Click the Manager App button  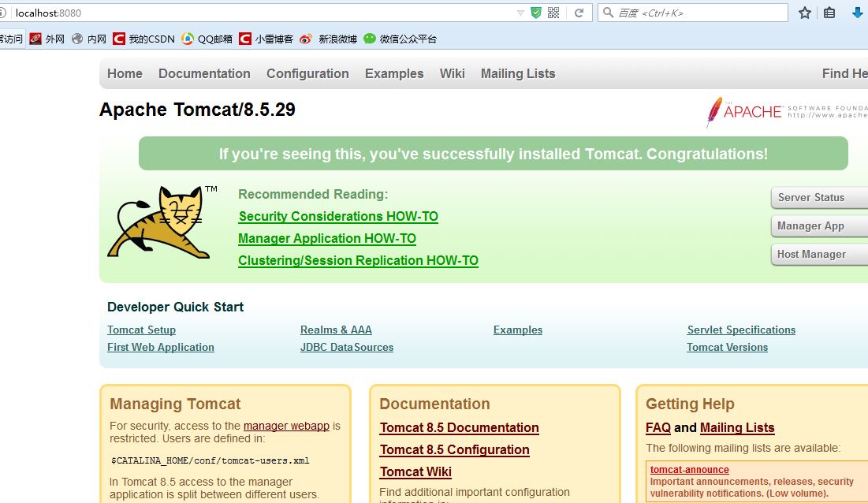pyautogui.click(x=819, y=225)
